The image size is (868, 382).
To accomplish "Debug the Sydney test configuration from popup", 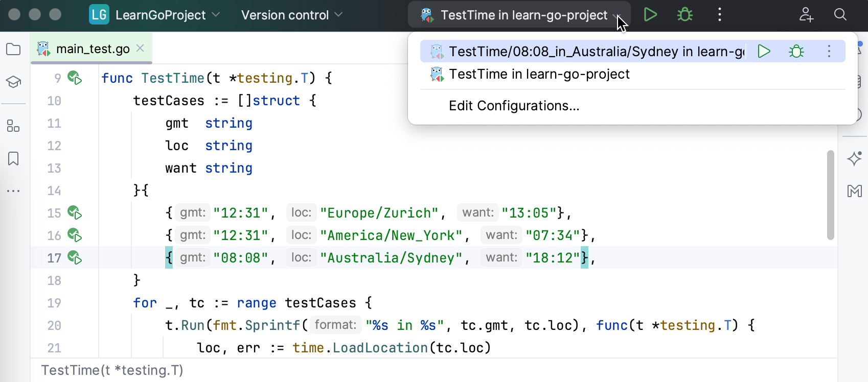I will pos(796,52).
